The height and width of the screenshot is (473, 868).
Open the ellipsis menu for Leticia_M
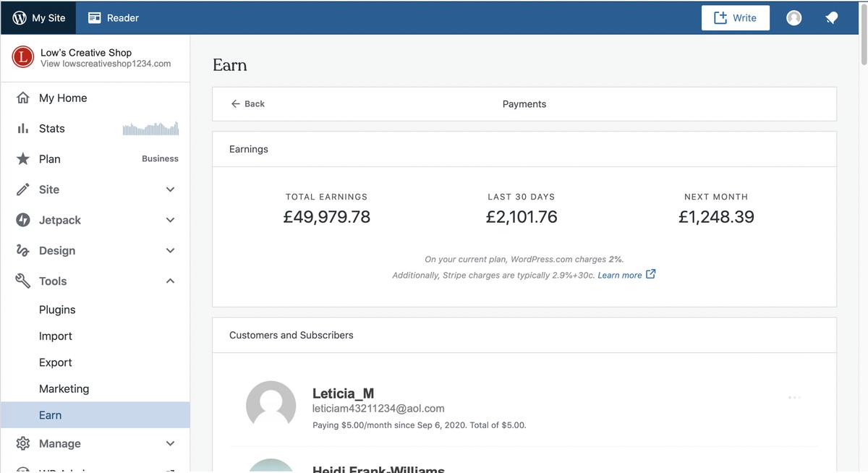coord(794,397)
